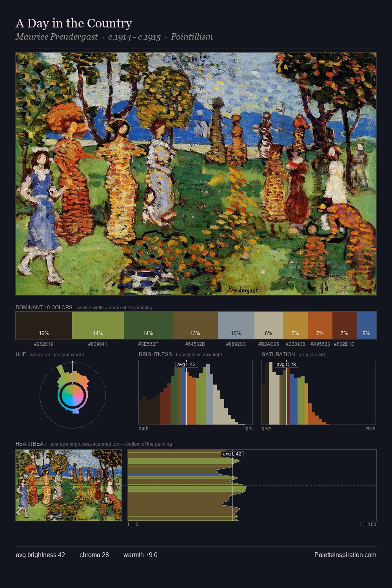Click the "DOMINANT 10 COLORS" heading
Screen dimensions: 392x588
(44, 307)
